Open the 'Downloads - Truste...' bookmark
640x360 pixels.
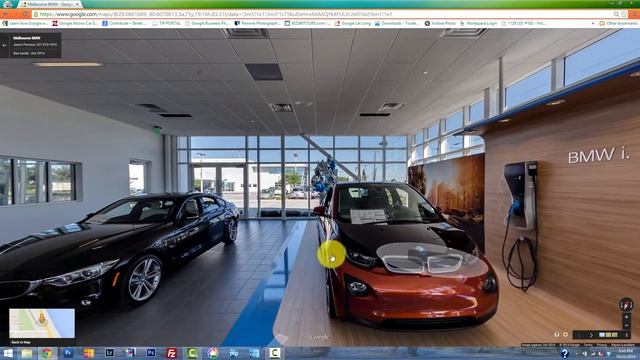pyautogui.click(x=397, y=23)
